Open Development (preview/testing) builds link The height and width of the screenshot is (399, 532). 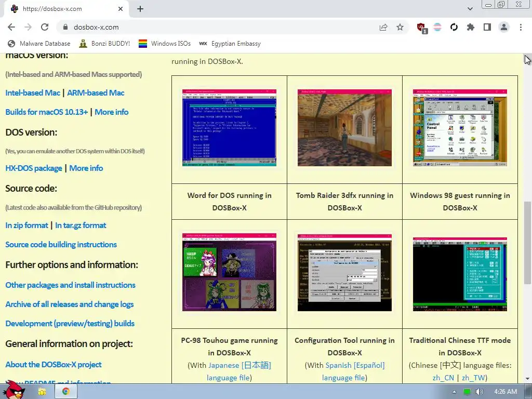coord(70,323)
